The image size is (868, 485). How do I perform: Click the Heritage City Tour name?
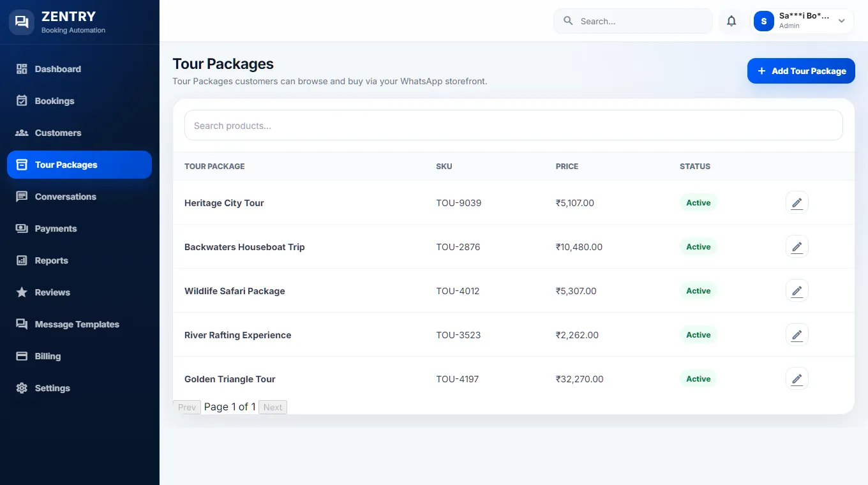point(224,203)
